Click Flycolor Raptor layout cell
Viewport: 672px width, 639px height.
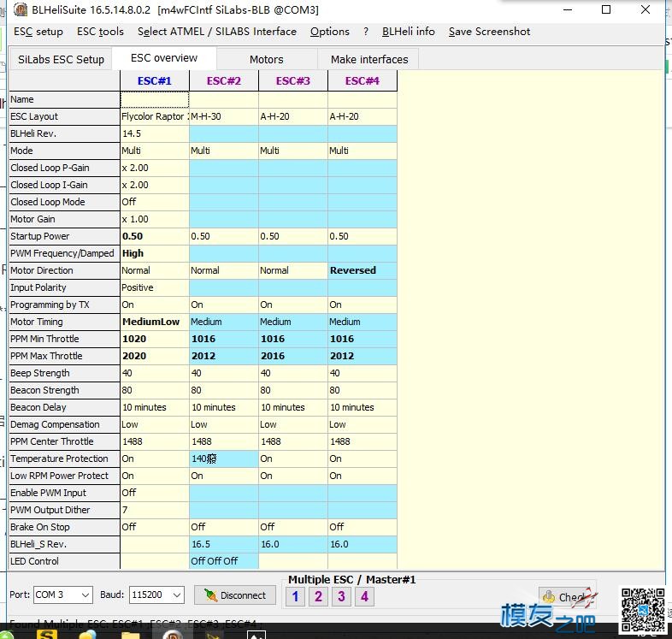[155, 116]
